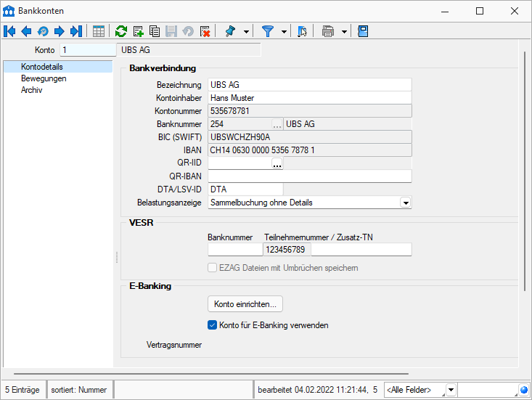
Task: Jump to the last record
Action: click(x=76, y=31)
